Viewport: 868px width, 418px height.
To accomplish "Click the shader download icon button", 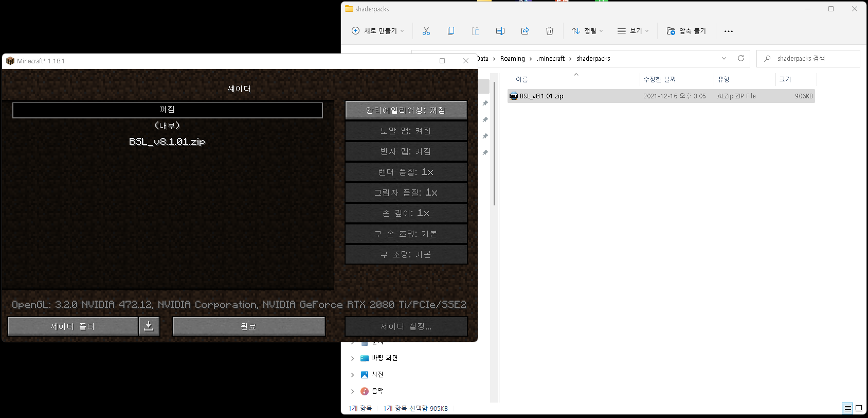I will click(x=149, y=326).
